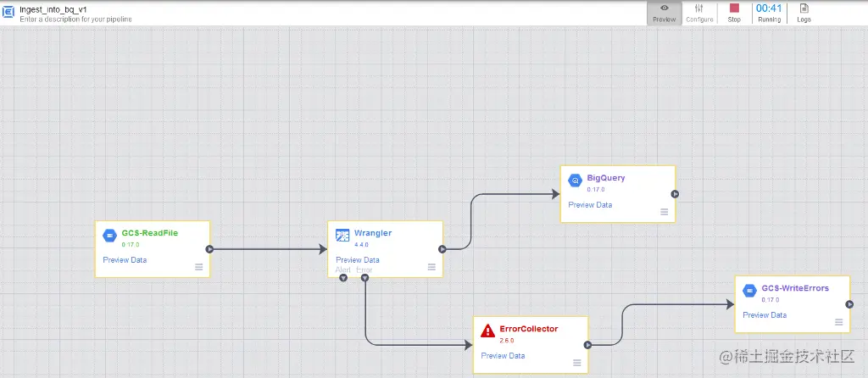The height and width of the screenshot is (378, 868).
Task: Click the GCS-ReadFile node hexagon icon
Action: tap(109, 236)
